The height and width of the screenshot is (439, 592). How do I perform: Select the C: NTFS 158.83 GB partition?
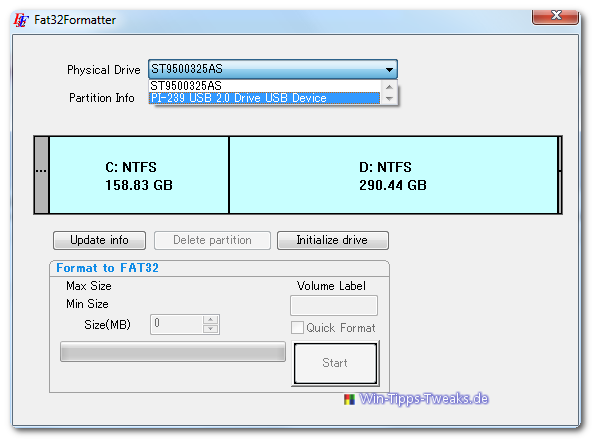coord(139,176)
